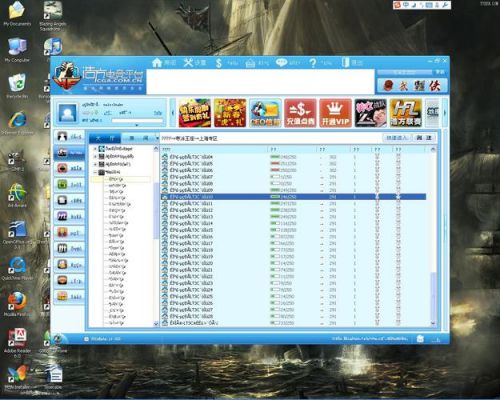Click the user experience progress bar
The height and width of the screenshot is (400, 500).
(137, 120)
